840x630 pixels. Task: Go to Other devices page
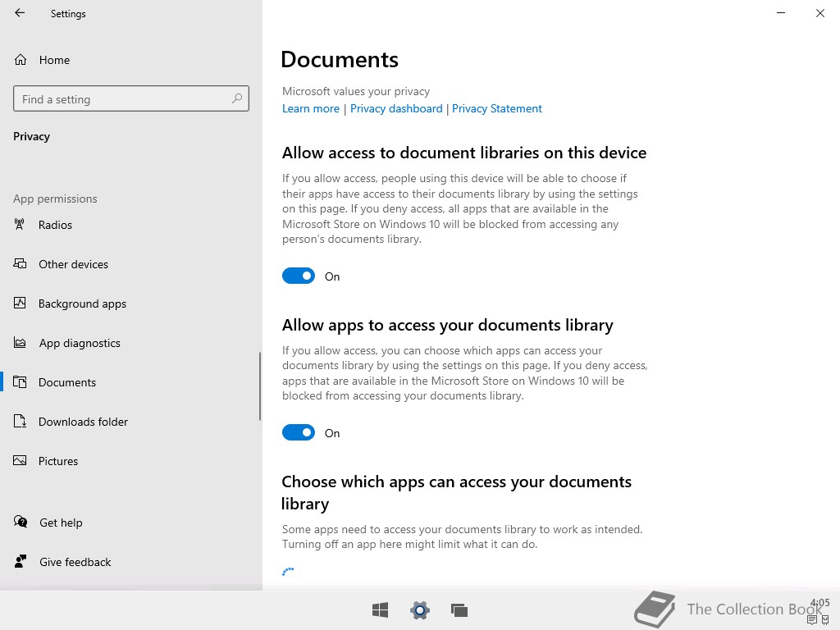pos(73,264)
